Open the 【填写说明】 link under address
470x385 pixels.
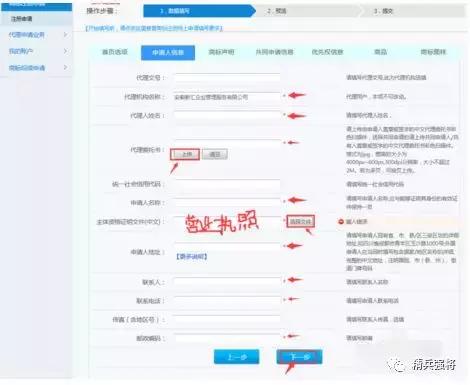coord(192,257)
